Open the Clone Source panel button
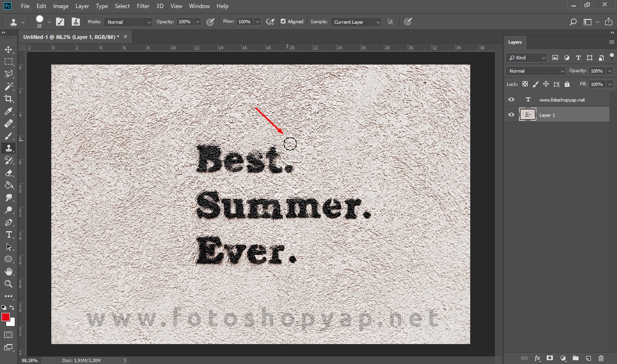This screenshot has height=364, width=617. click(x=76, y=22)
